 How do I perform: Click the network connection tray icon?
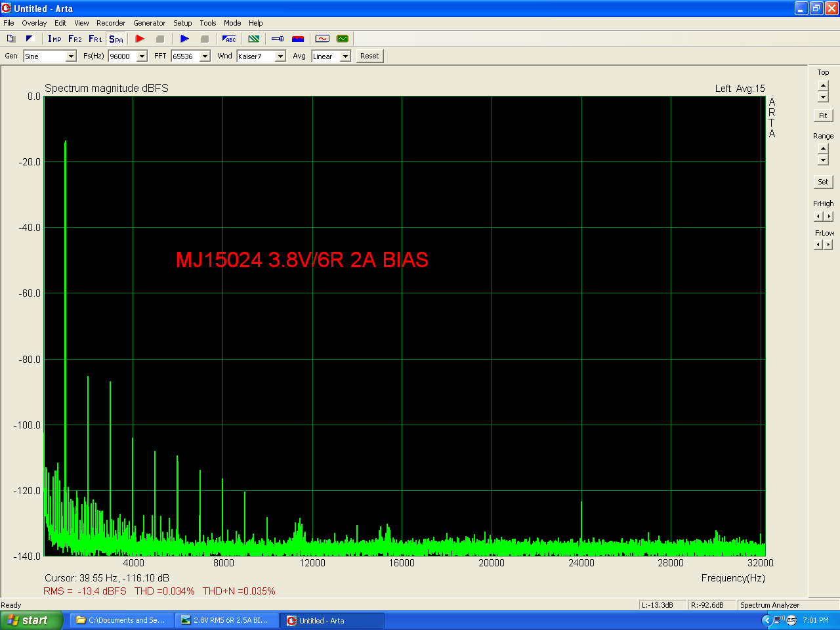click(x=778, y=620)
